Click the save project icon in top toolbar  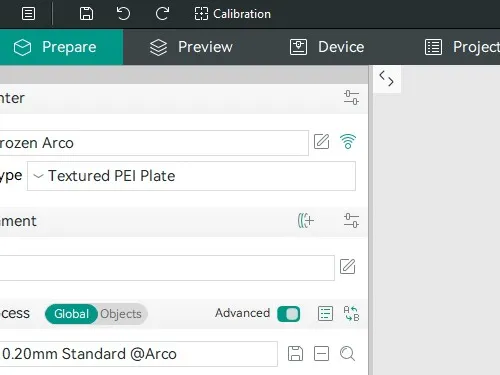click(x=86, y=14)
